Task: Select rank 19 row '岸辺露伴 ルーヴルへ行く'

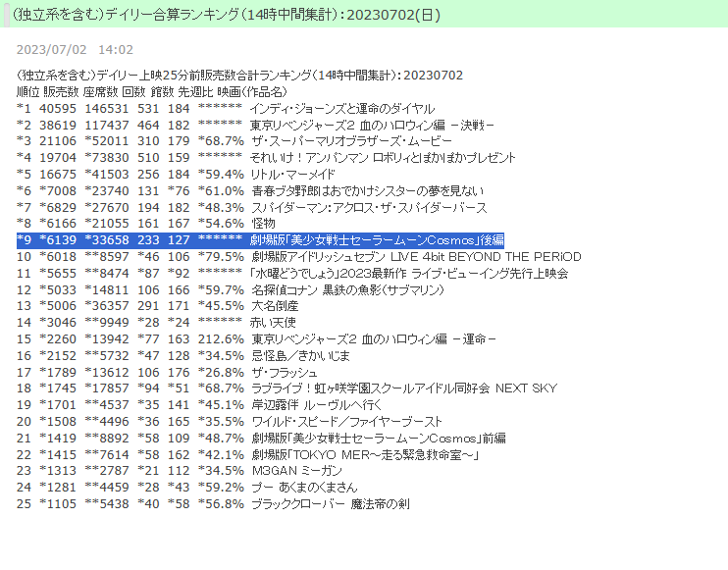Action: click(199, 405)
